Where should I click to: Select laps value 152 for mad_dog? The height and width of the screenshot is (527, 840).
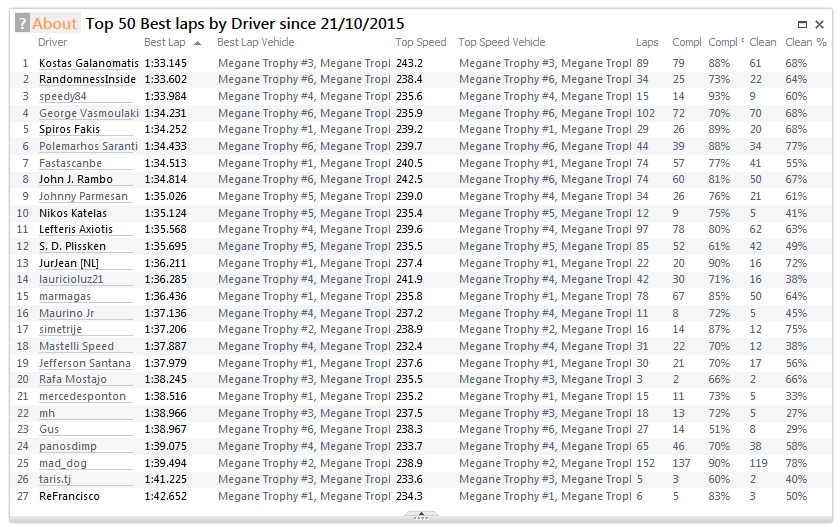(x=646, y=463)
